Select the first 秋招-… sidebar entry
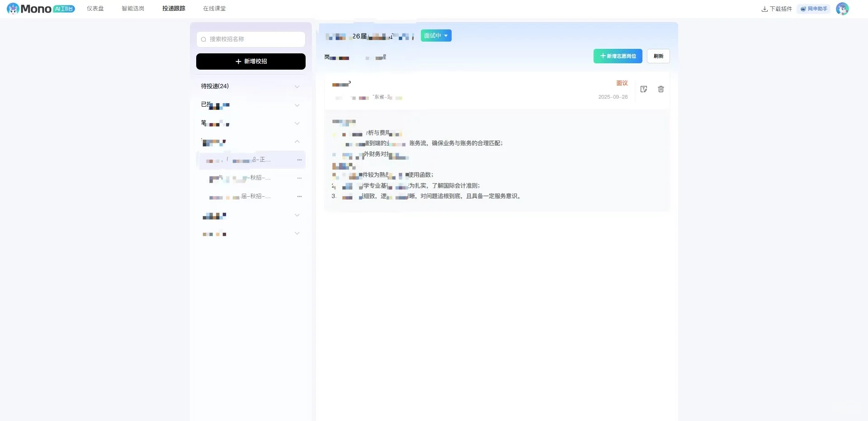This screenshot has width=868, height=421. [251, 178]
